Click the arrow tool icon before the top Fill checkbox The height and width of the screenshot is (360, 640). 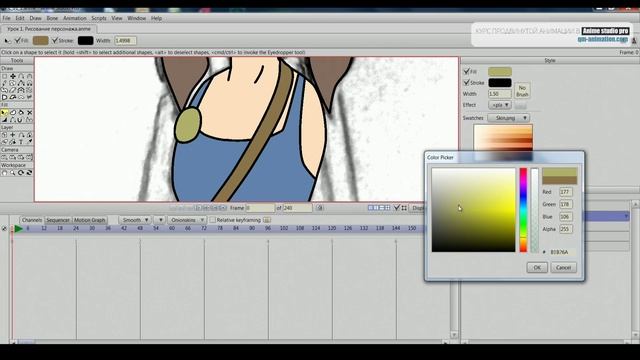tap(7, 40)
